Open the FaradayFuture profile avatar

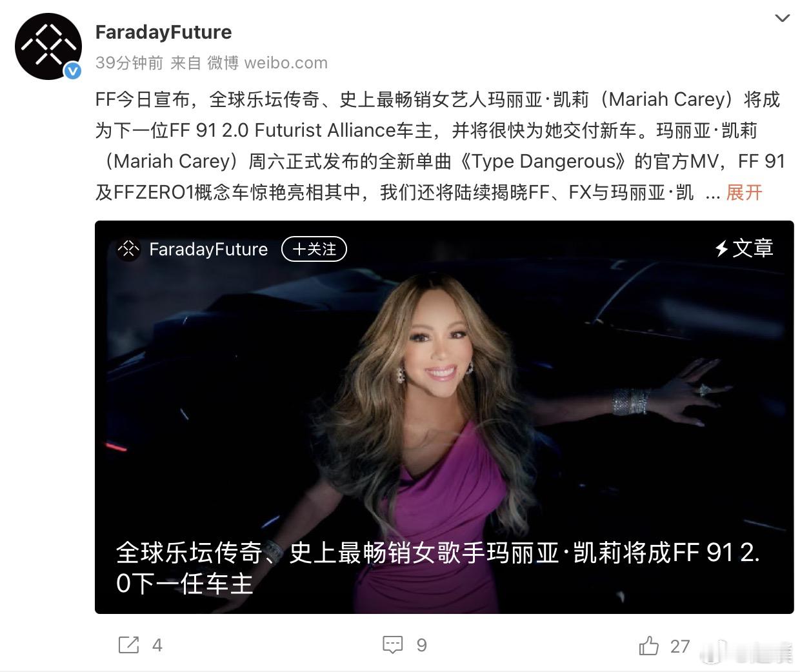(x=48, y=46)
